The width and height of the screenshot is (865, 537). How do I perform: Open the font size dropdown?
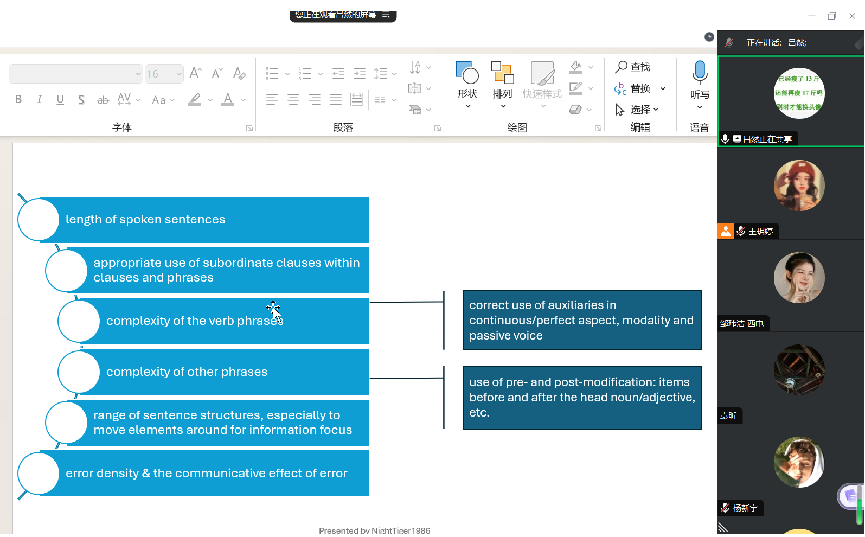(178, 74)
